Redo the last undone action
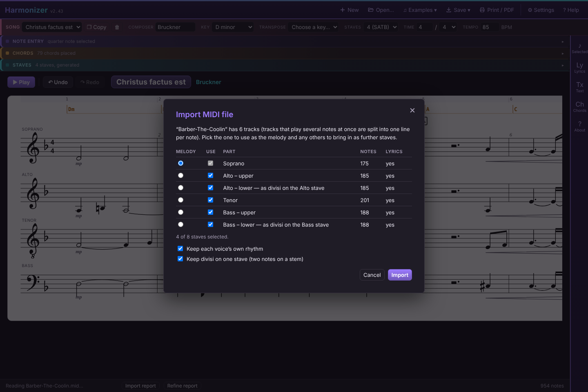Image resolution: width=588 pixels, height=392 pixels. pos(90,82)
